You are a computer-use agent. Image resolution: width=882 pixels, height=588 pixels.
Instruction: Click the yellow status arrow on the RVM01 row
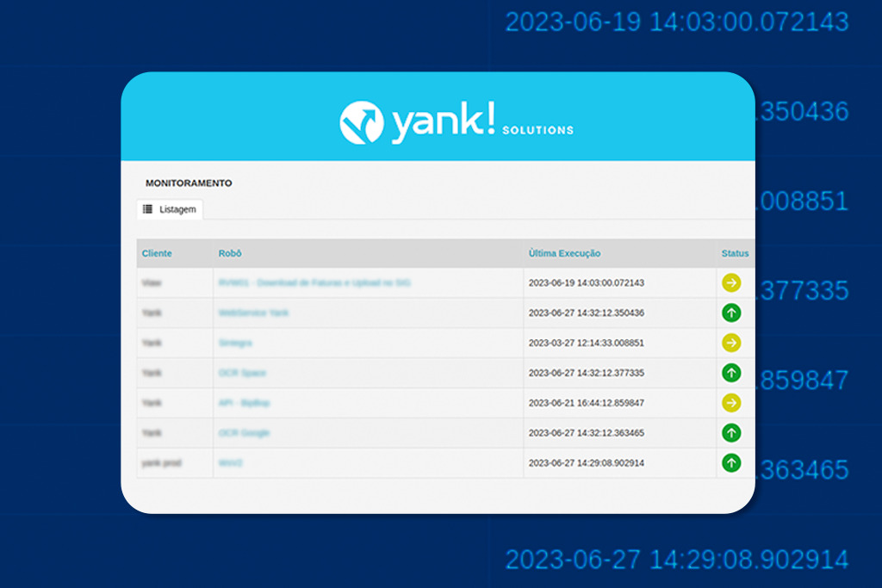731,282
